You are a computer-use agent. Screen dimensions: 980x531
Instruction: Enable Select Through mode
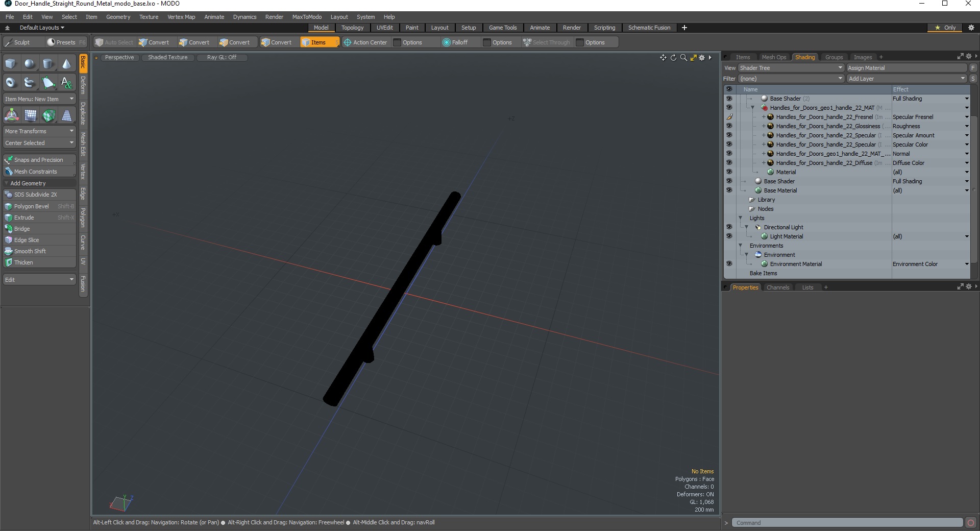pyautogui.click(x=546, y=42)
